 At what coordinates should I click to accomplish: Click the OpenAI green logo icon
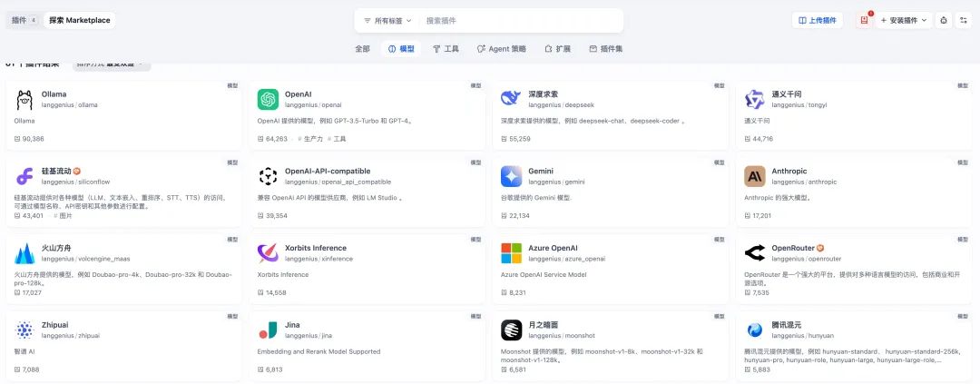pyautogui.click(x=268, y=100)
